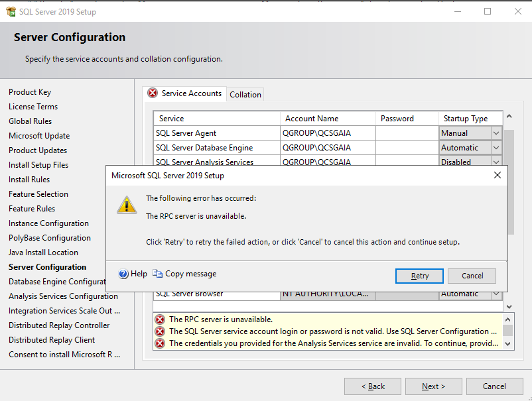The width and height of the screenshot is (532, 401).
Task: Click the blue Help question mark icon
Action: 123,274
